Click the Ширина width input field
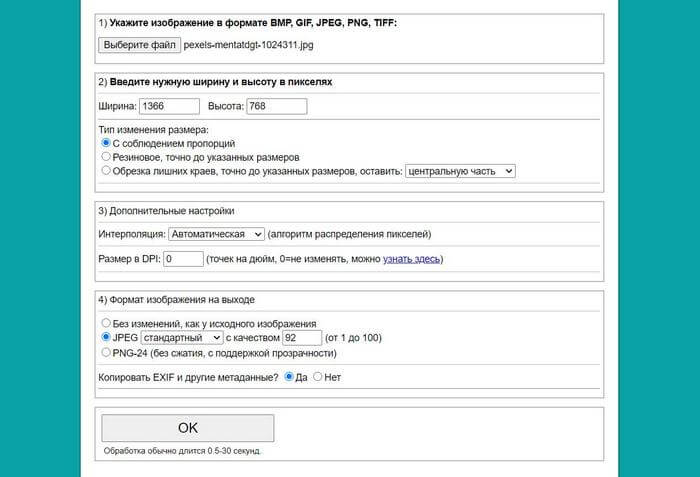700x477 pixels. pyautogui.click(x=169, y=105)
